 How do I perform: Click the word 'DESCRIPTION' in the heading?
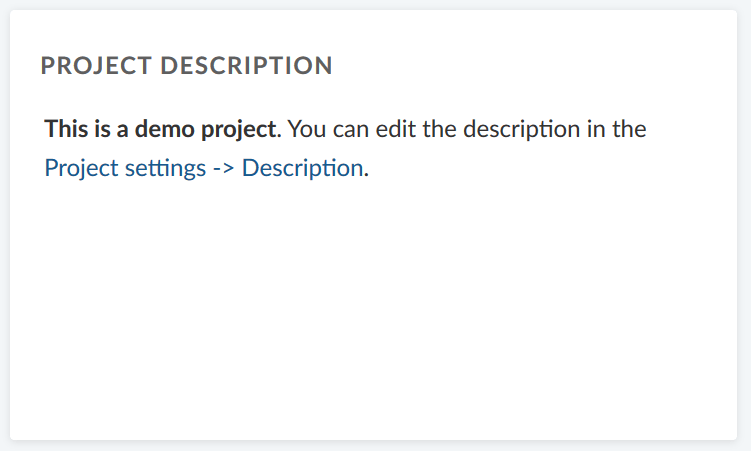click(246, 66)
